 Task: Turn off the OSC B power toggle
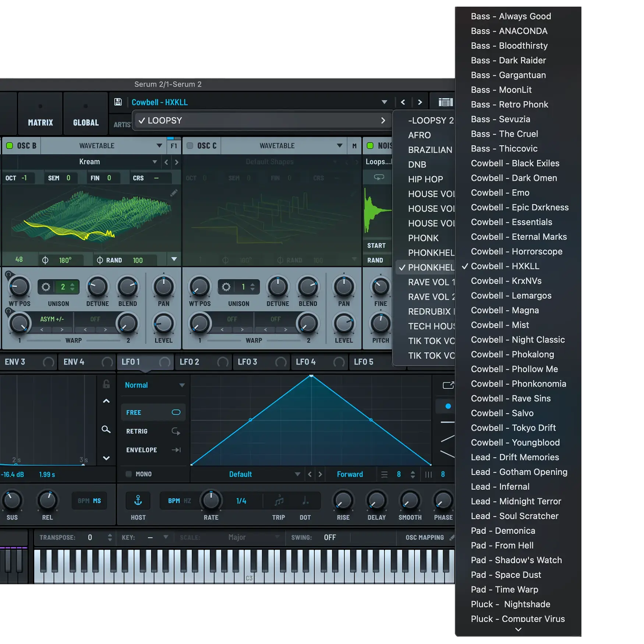tap(10, 146)
